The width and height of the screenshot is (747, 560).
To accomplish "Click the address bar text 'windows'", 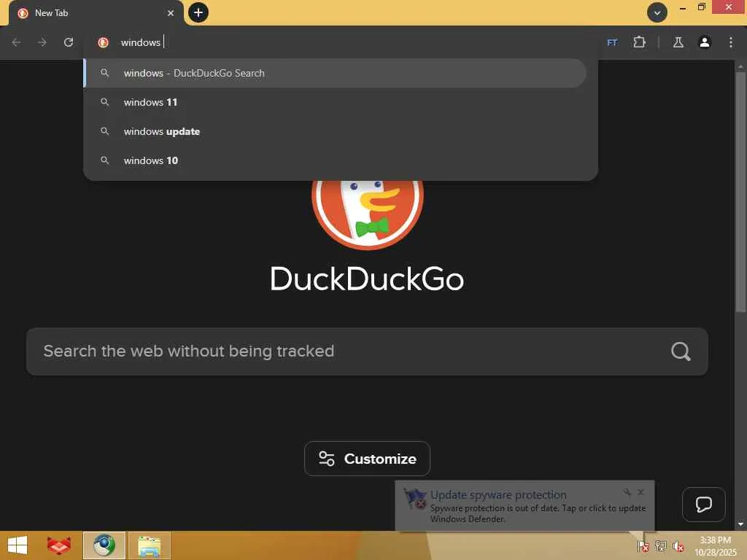I will point(141,42).
